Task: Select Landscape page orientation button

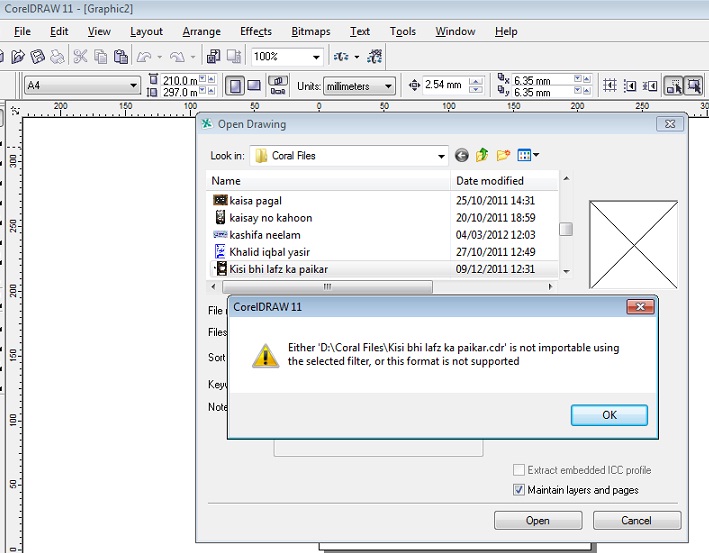Action: [x=254, y=86]
